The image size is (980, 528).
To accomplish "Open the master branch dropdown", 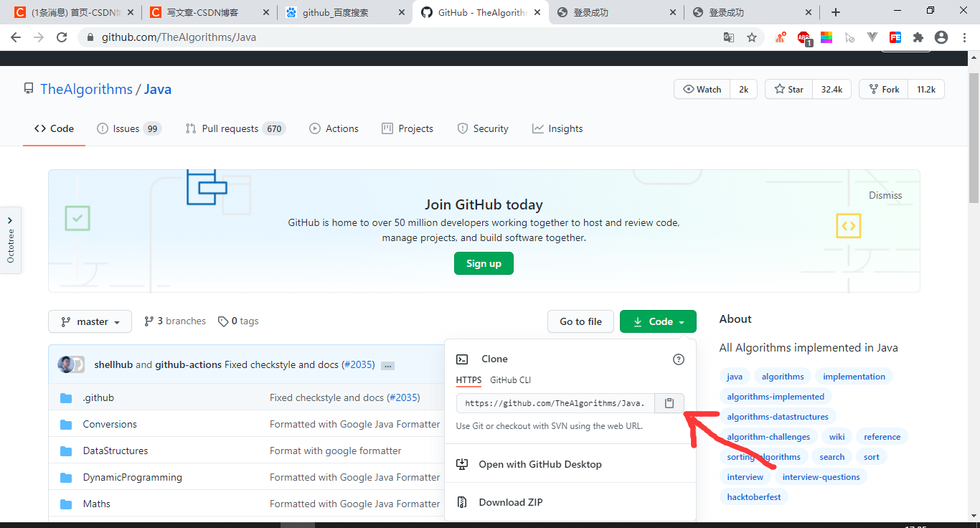I will coord(90,321).
